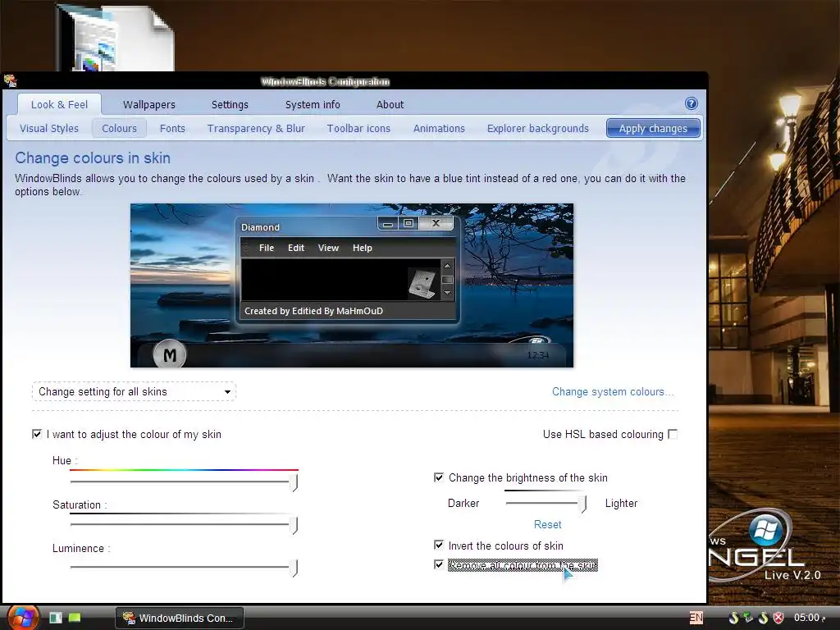Click the preview window maximize button
This screenshot has width=840, height=630.
pos(409,223)
